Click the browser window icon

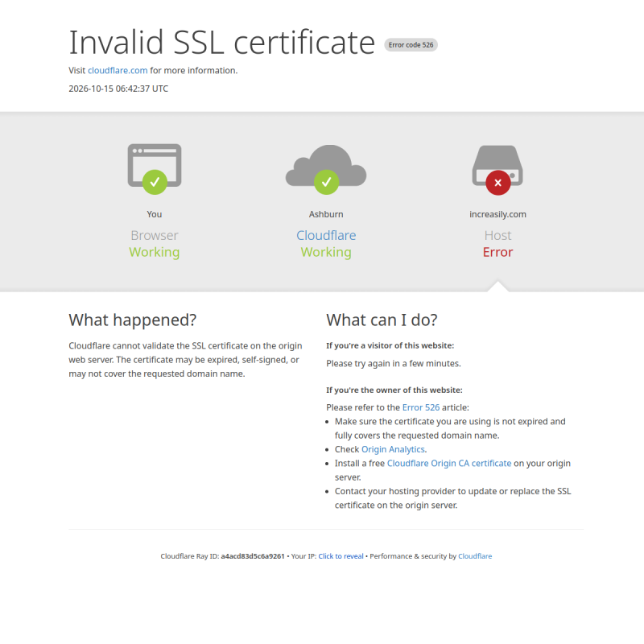point(155,165)
